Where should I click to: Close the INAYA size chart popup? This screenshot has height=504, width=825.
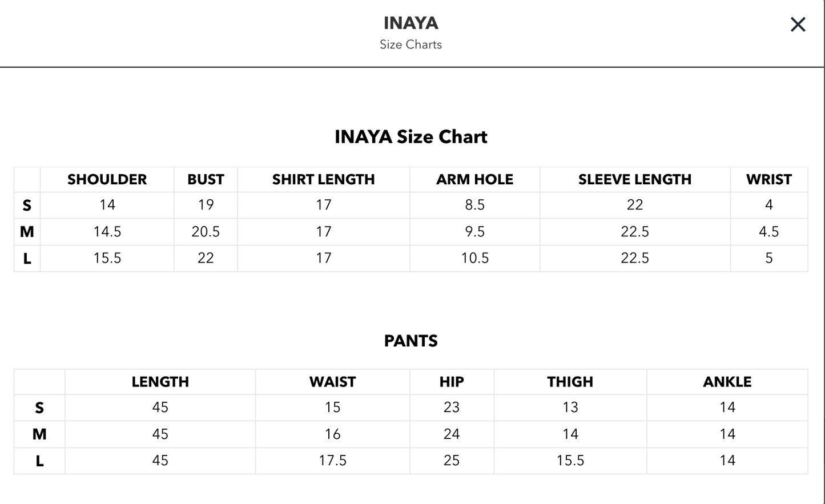click(x=798, y=25)
